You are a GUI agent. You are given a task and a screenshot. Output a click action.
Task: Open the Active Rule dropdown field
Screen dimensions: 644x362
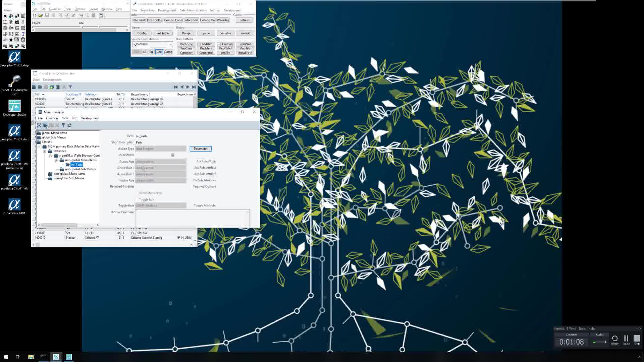[161, 162]
